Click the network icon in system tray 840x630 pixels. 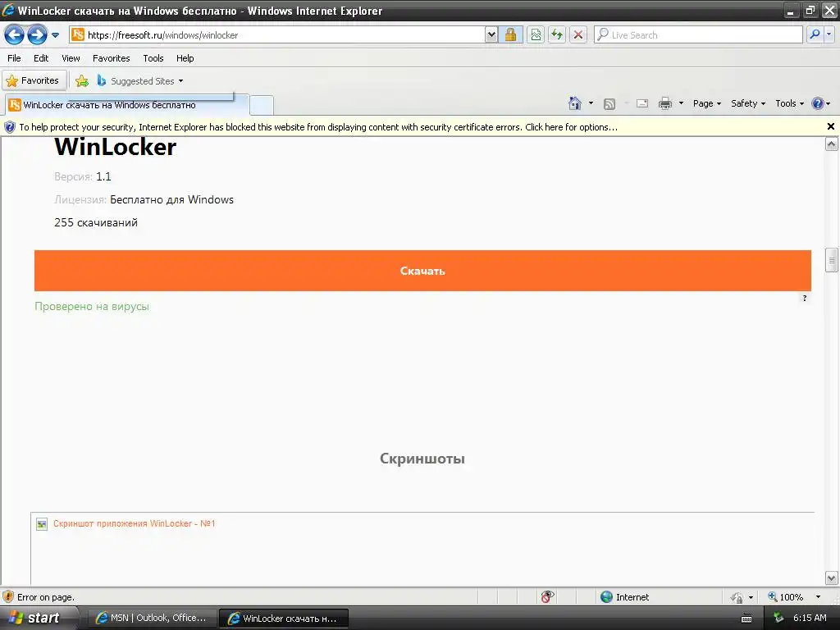click(x=778, y=619)
